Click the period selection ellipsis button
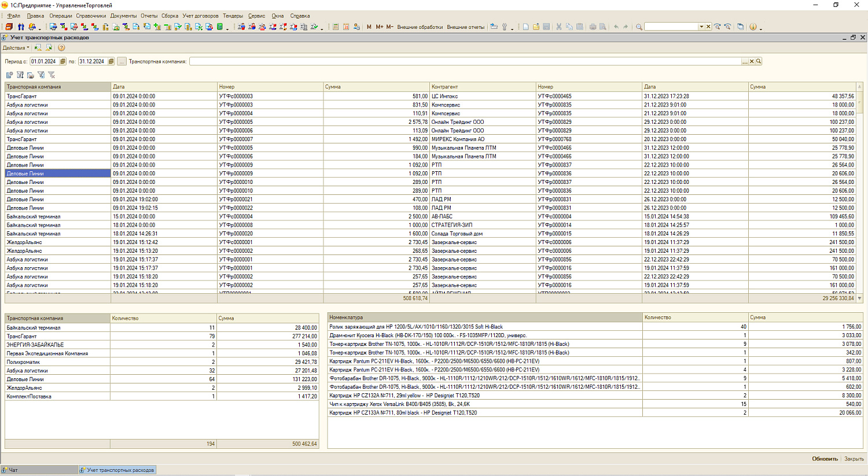This screenshot has height=476, width=868. click(122, 61)
